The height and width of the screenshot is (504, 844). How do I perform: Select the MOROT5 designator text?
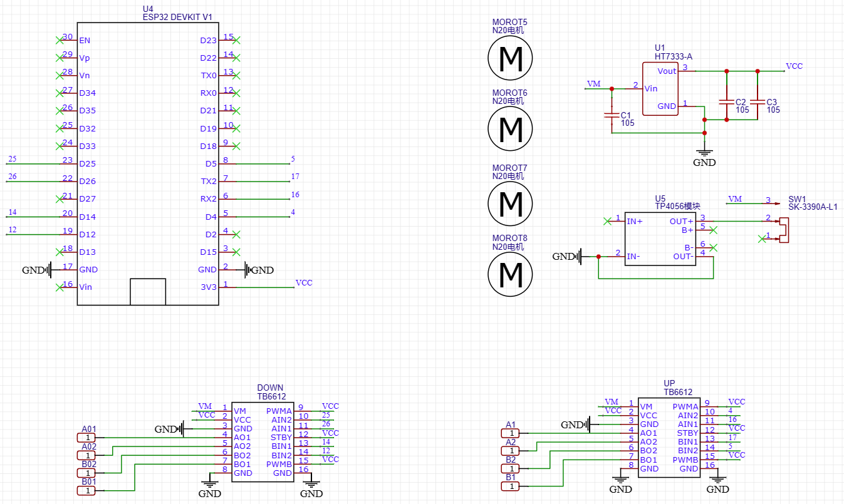point(510,23)
